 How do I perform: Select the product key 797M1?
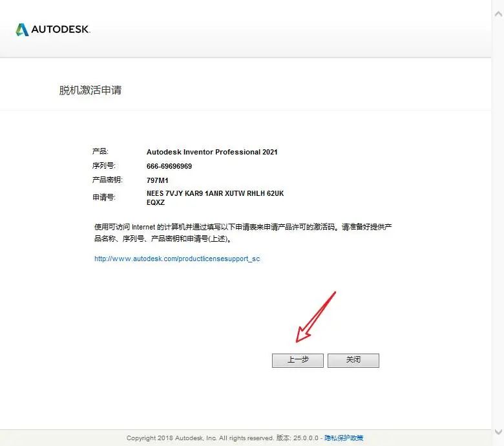158,180
